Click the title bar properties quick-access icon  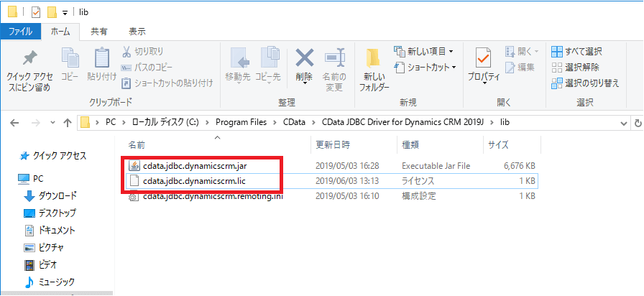pos(36,12)
